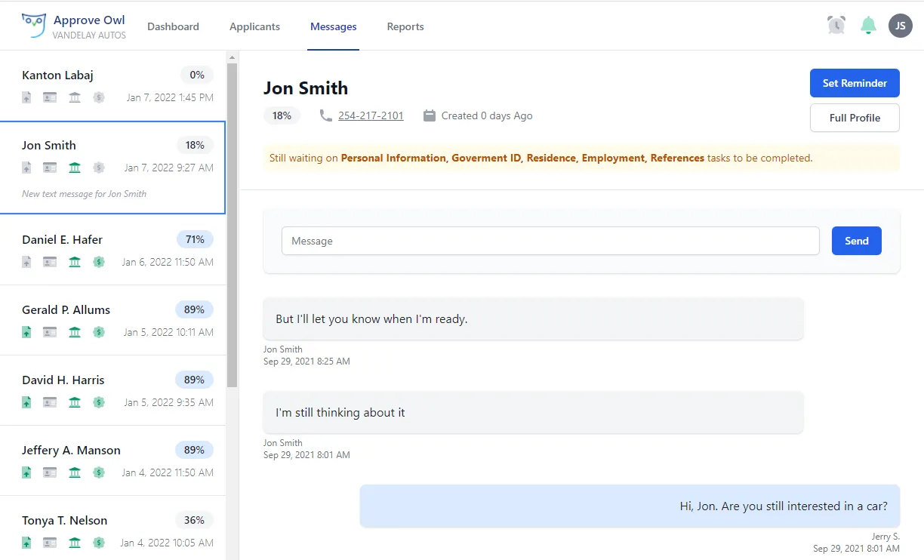Viewport: 924px width, 560px height.
Task: Click the calendar icon next to Created date
Action: (430, 115)
